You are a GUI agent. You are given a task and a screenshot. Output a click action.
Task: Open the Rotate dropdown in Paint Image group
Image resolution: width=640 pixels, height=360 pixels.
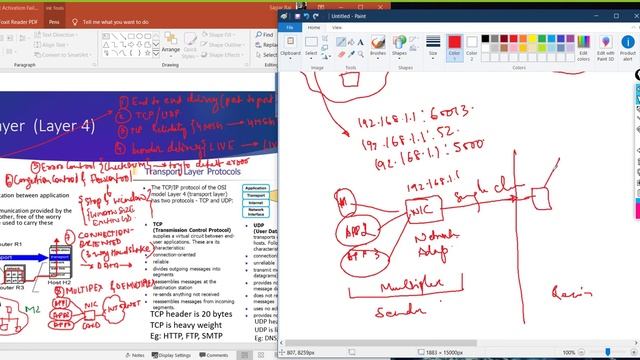[325, 57]
